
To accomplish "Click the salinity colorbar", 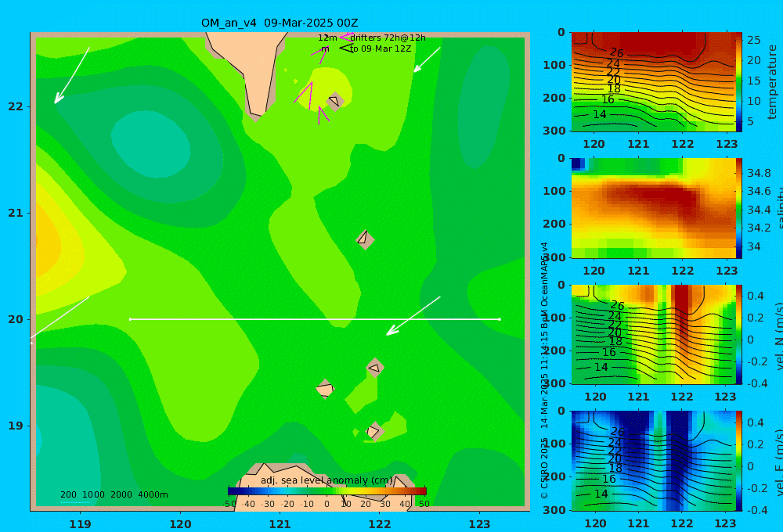I will pos(739,208).
